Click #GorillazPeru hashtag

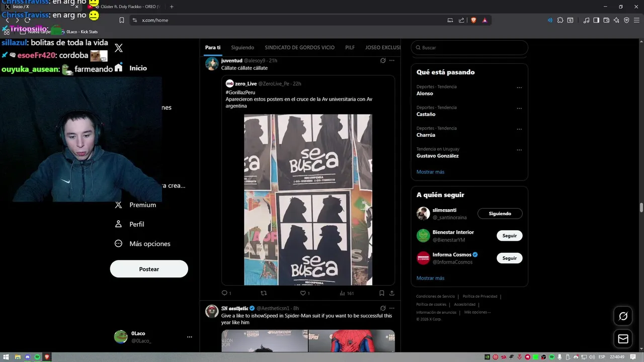(240, 93)
